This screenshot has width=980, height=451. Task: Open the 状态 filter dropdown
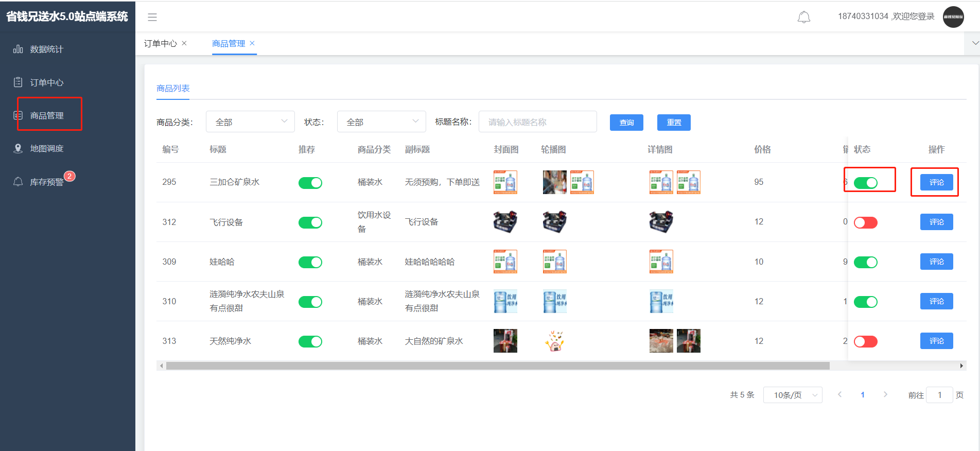[x=381, y=122]
